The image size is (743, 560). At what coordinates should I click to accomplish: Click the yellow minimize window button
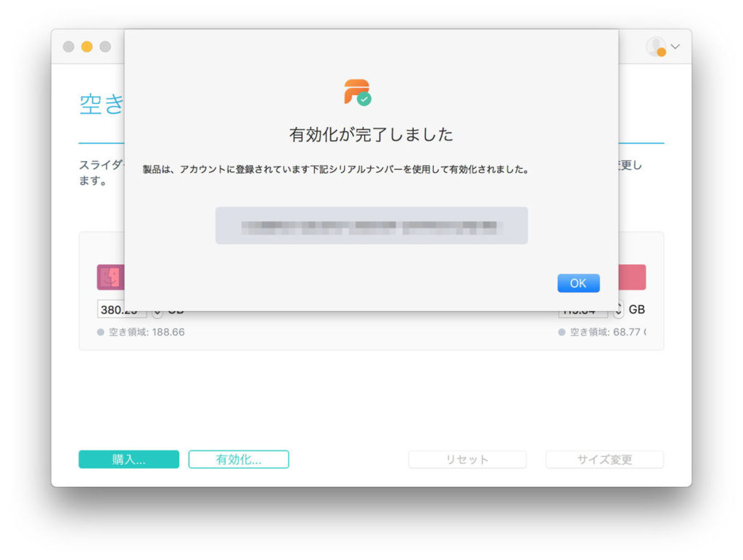(87, 46)
